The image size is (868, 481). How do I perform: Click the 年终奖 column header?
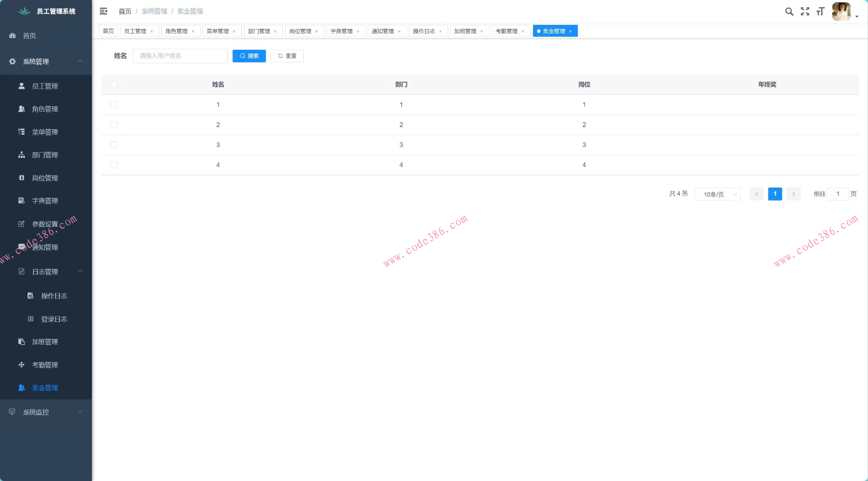(767, 85)
